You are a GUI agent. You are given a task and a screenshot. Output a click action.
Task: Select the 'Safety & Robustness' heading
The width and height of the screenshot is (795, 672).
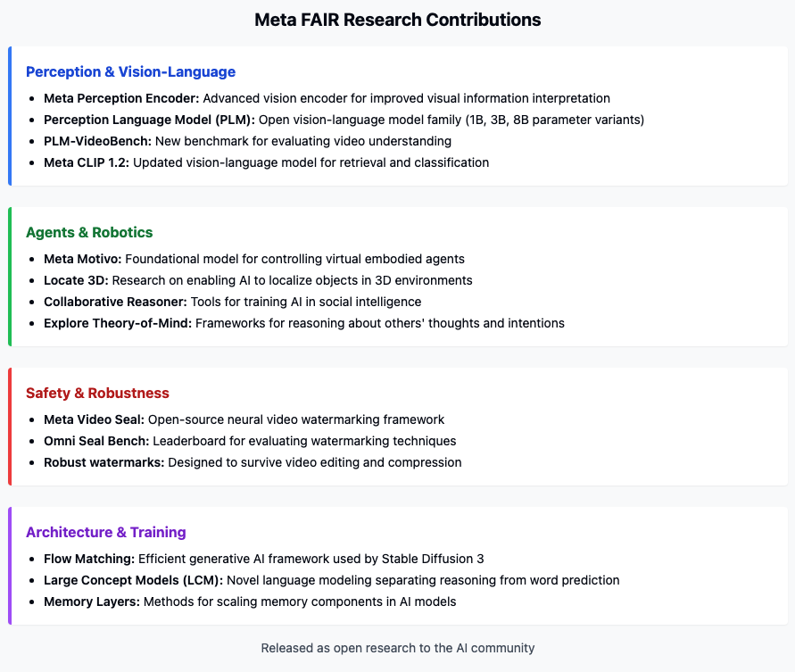tap(97, 393)
